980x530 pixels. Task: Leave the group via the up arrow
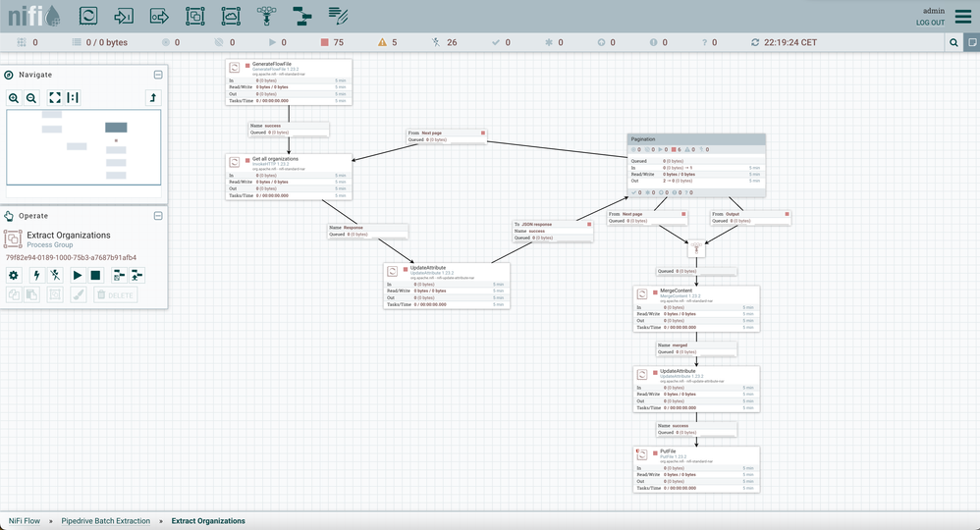[152, 98]
